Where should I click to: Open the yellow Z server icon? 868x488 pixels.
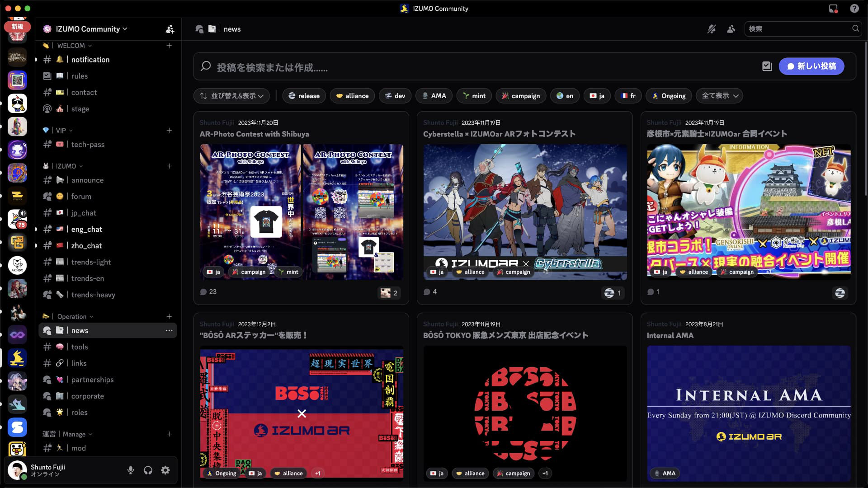pyautogui.click(x=17, y=196)
